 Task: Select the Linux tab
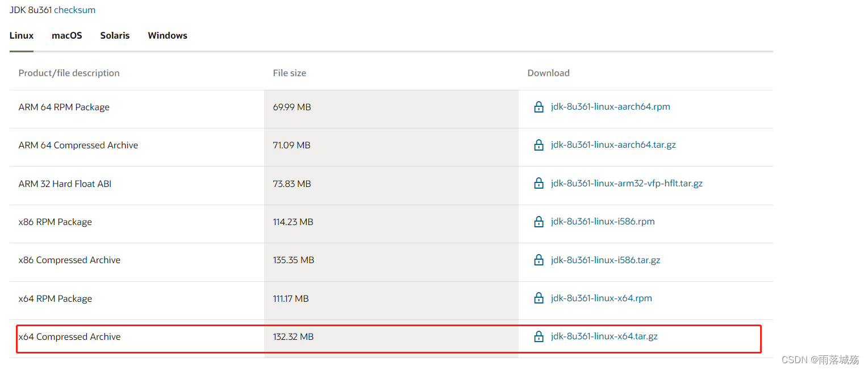(x=22, y=36)
